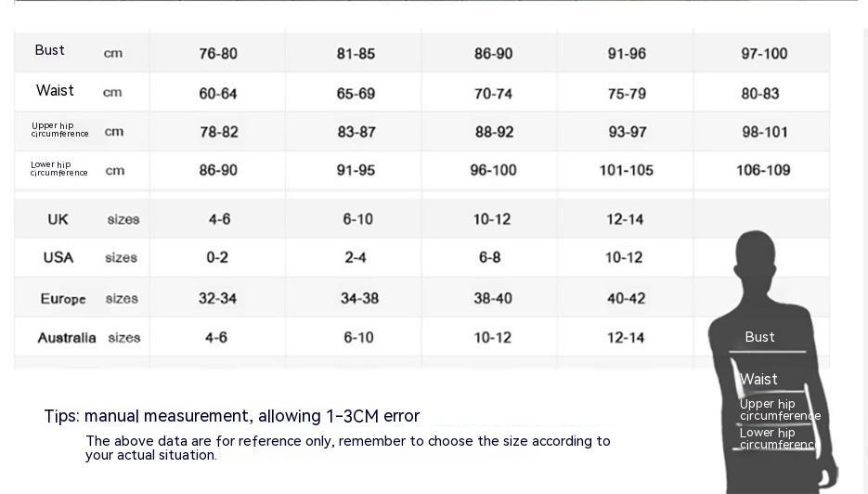
Task: Select the Waist row header in the table
Action: pos(55,91)
